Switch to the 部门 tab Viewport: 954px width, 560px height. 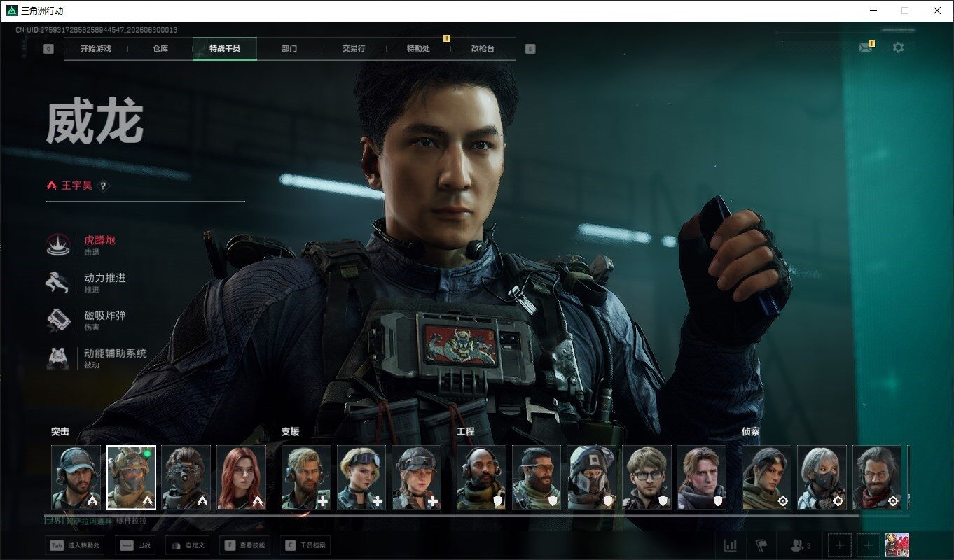(x=289, y=49)
